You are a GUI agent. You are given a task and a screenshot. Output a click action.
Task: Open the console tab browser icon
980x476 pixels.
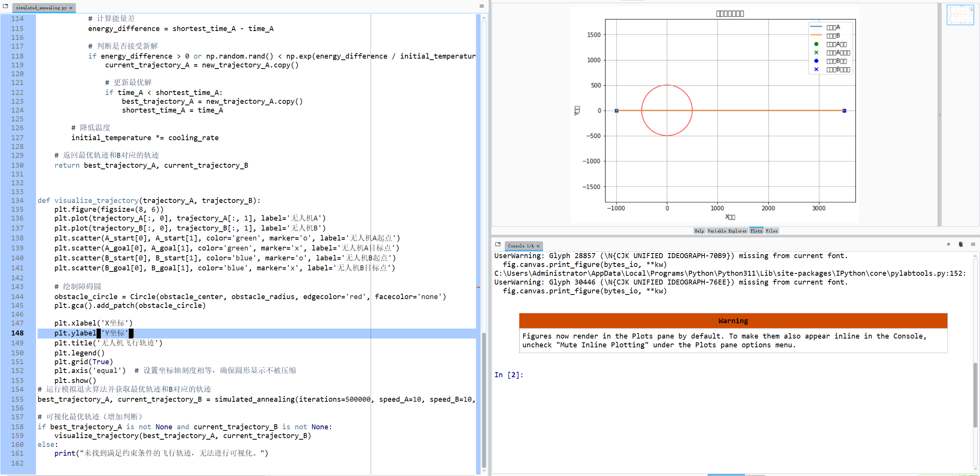click(x=498, y=244)
